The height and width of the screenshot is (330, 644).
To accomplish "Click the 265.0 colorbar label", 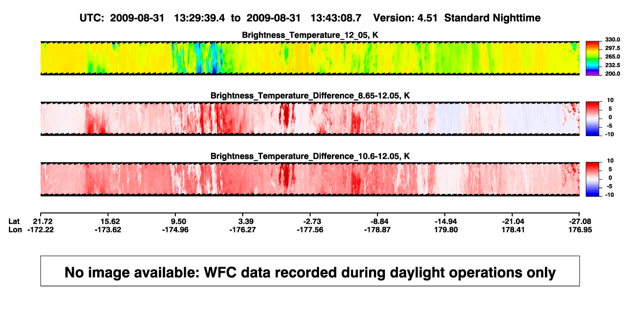I will pos(613,57).
